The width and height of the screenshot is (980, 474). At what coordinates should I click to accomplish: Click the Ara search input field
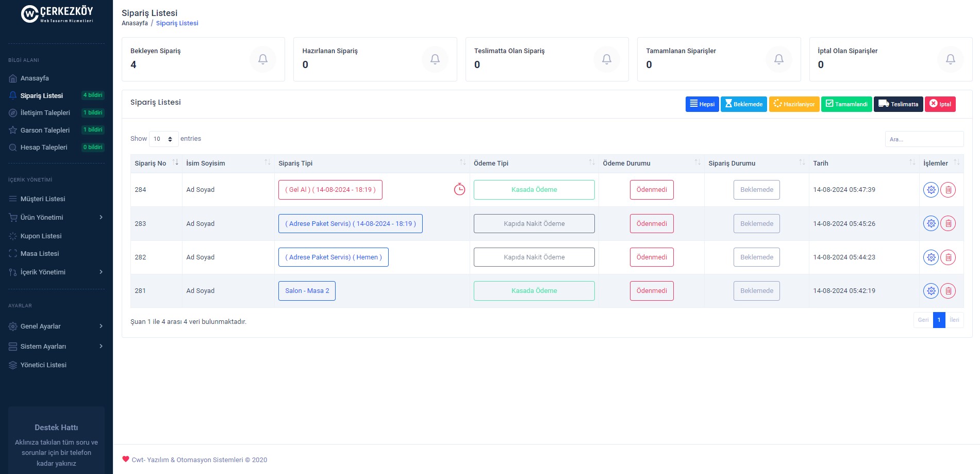[x=924, y=139]
